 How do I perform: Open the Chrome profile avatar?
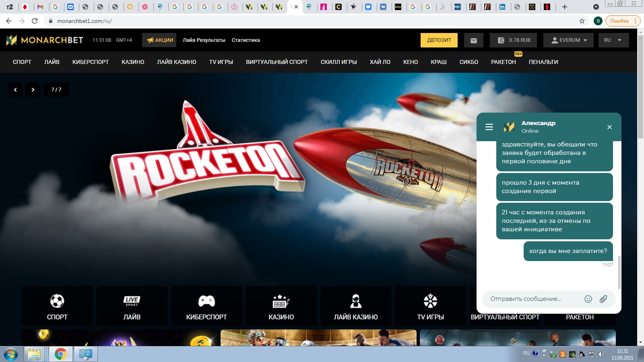coord(598,21)
